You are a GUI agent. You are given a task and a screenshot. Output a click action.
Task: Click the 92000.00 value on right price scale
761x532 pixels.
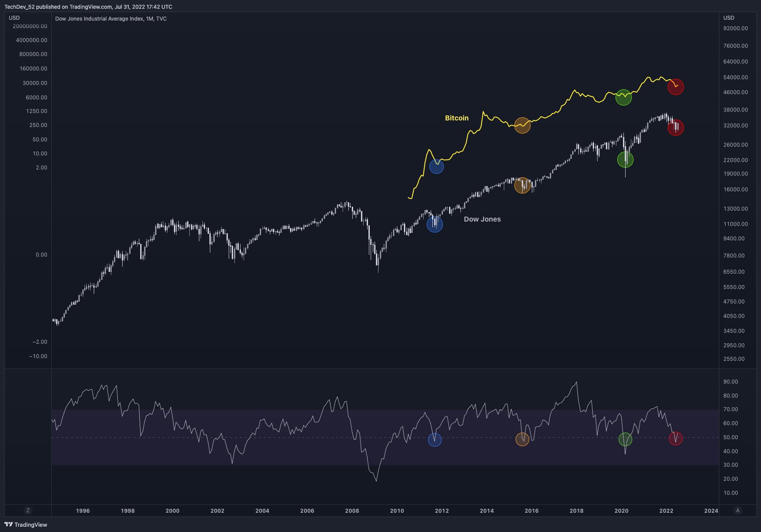[736, 28]
